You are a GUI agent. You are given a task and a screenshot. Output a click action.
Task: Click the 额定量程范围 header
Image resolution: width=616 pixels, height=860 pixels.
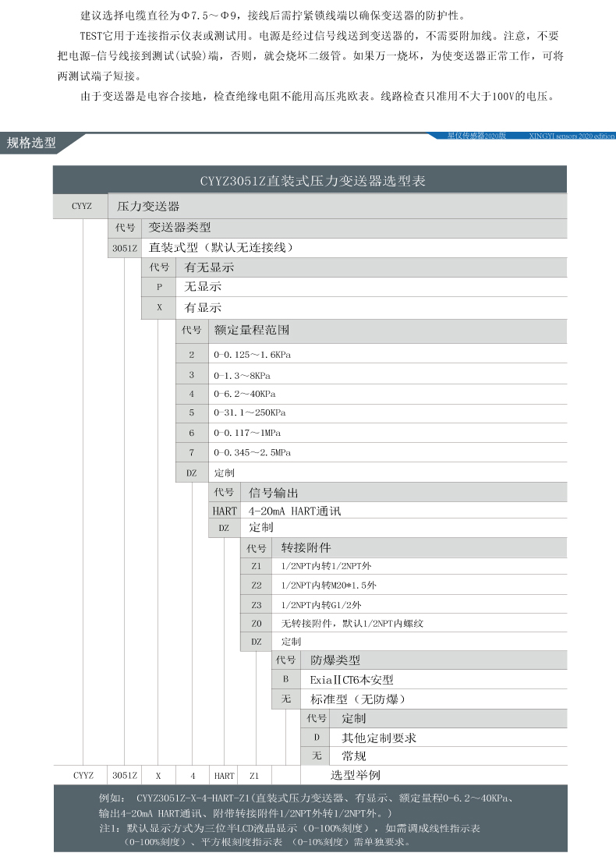252,330
